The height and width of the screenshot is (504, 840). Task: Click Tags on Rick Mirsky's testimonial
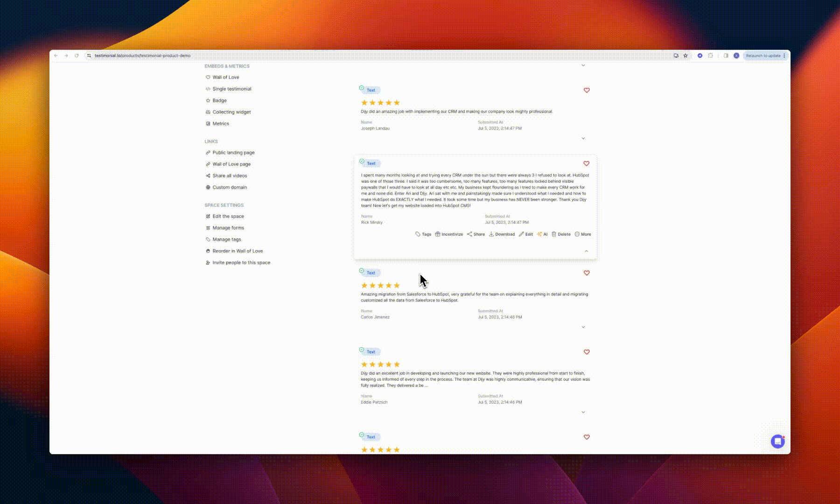point(423,234)
